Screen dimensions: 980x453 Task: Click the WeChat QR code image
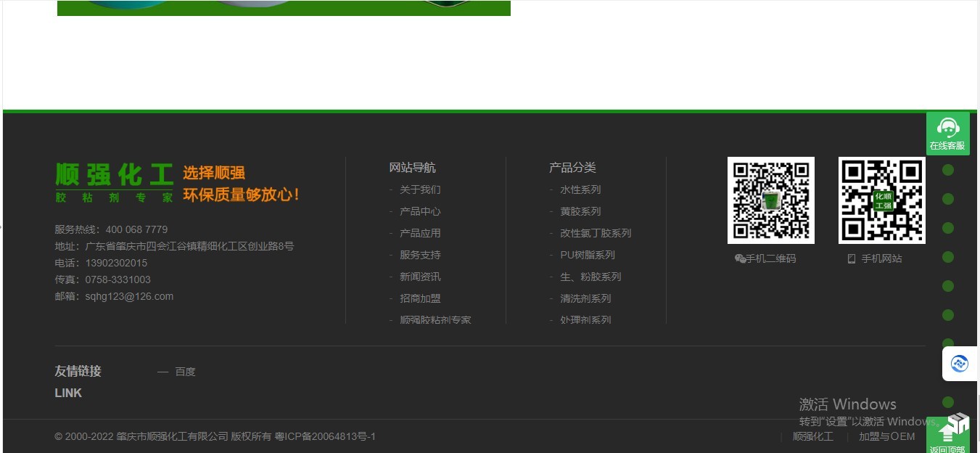(x=770, y=200)
